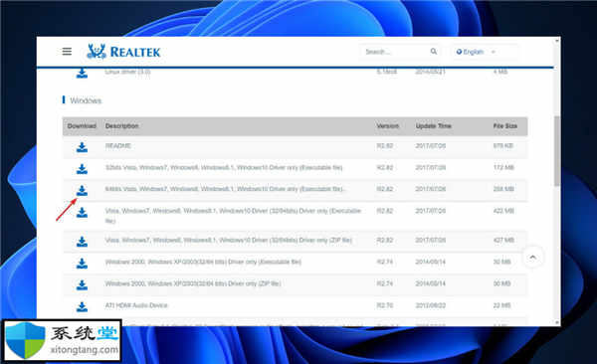Click the scroll-to-top chevron button
This screenshot has width=597, height=364.
(x=533, y=257)
